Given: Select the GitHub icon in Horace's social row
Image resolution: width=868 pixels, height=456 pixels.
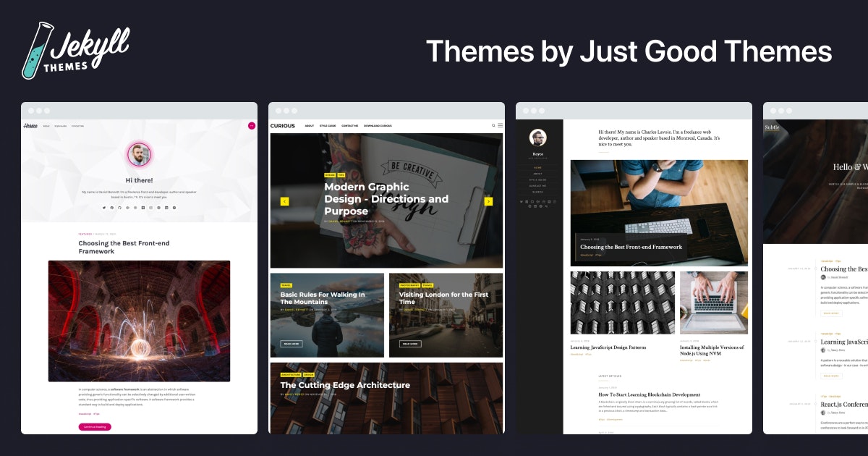Looking at the screenshot, I should coord(119,208).
